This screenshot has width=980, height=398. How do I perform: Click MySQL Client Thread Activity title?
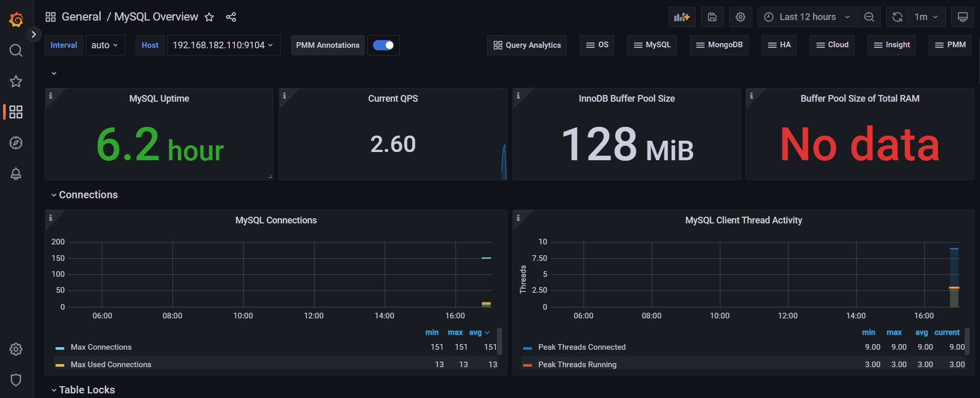[x=744, y=220]
